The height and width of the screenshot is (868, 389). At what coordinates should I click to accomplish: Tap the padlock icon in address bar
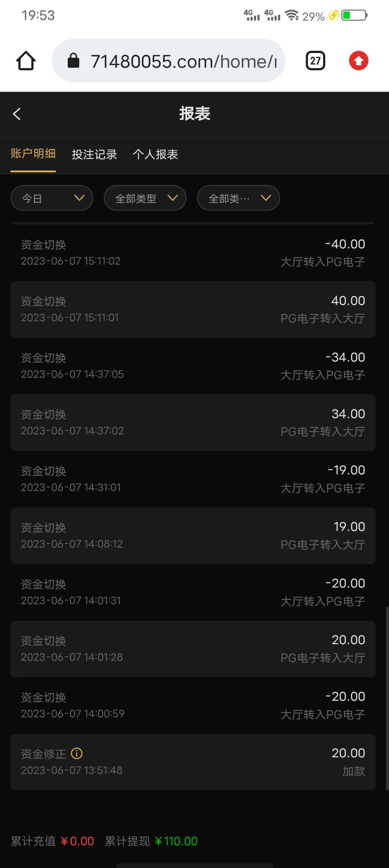[x=73, y=61]
